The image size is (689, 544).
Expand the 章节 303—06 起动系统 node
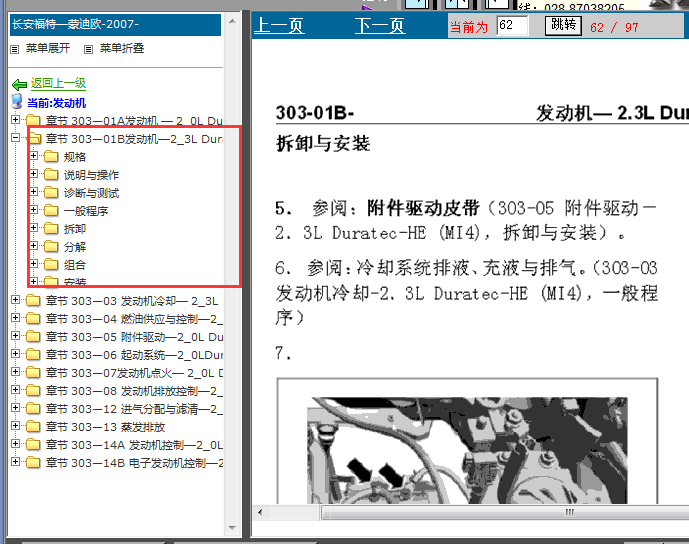[15, 353]
